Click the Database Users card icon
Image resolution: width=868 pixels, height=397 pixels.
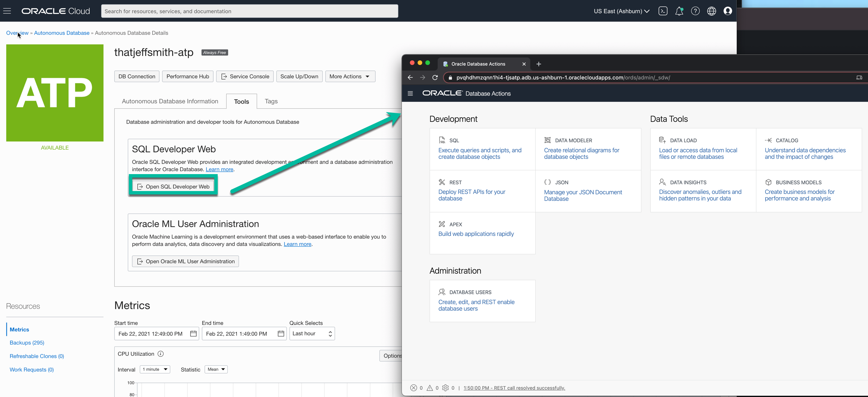(x=442, y=292)
